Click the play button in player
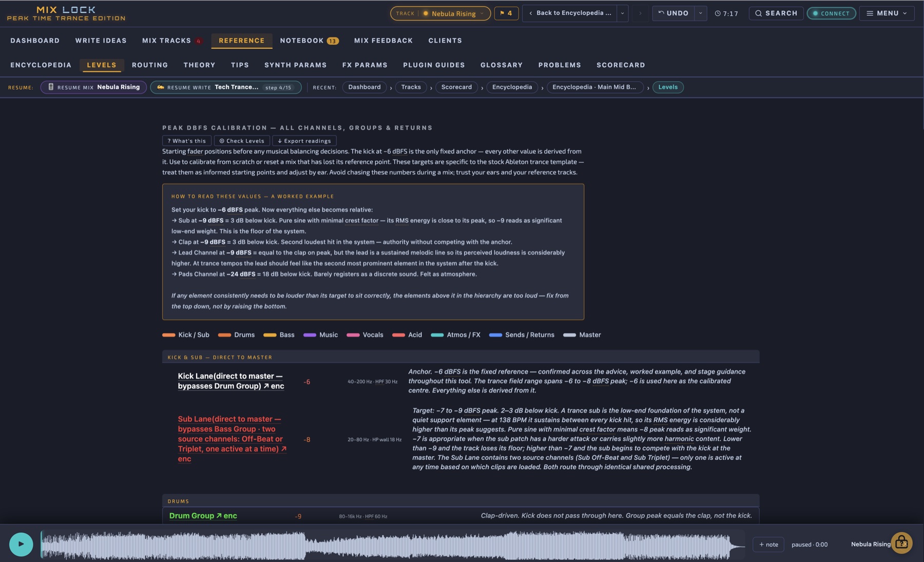The height and width of the screenshot is (562, 924). pyautogui.click(x=21, y=544)
